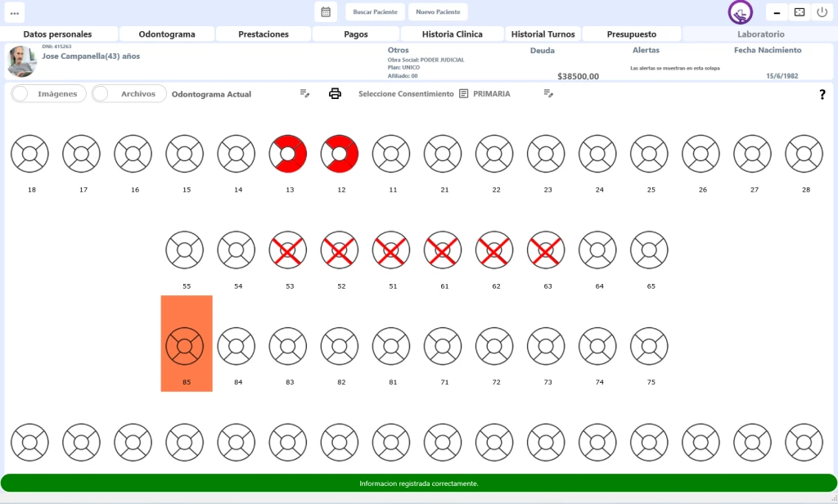This screenshot has width=838, height=504.
Task: Select crossed-out tooth 53
Action: [x=288, y=250]
